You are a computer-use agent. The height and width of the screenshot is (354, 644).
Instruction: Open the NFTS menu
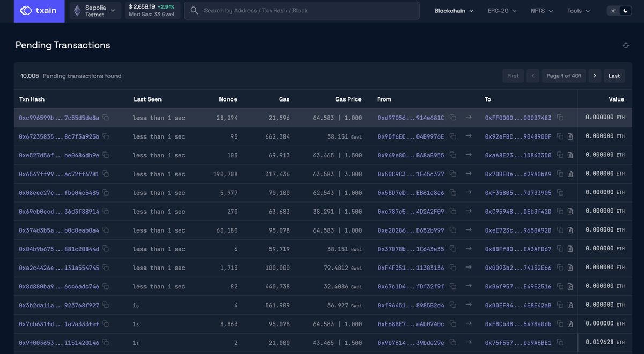pos(542,11)
